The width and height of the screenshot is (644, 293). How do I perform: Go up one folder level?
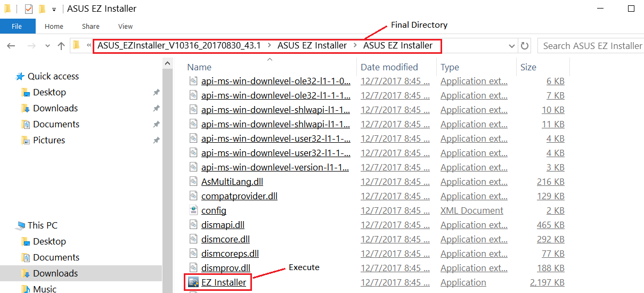[x=61, y=46]
